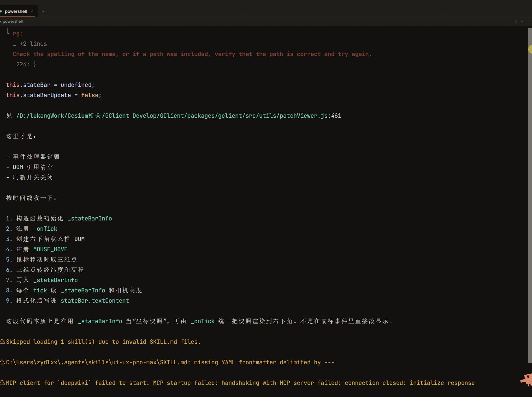The image size is (532, 397).
Task: Click the warning icon beside MCP client error
Action: [2, 383]
